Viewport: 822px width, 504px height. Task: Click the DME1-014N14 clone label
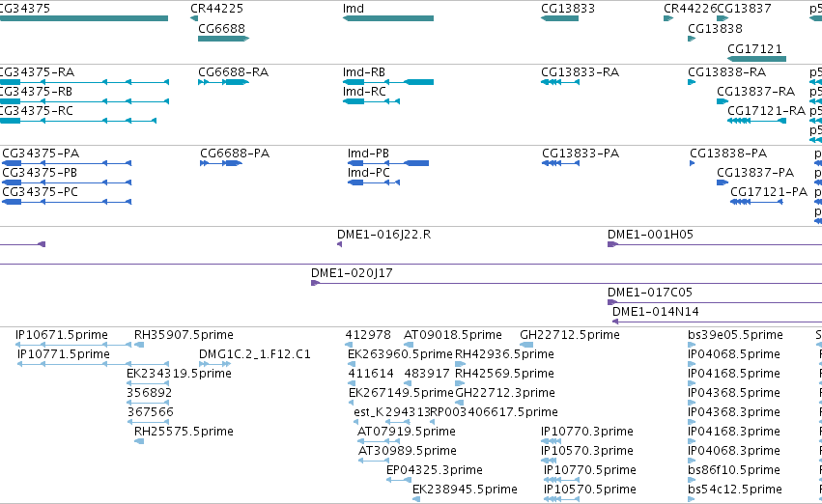[656, 311]
